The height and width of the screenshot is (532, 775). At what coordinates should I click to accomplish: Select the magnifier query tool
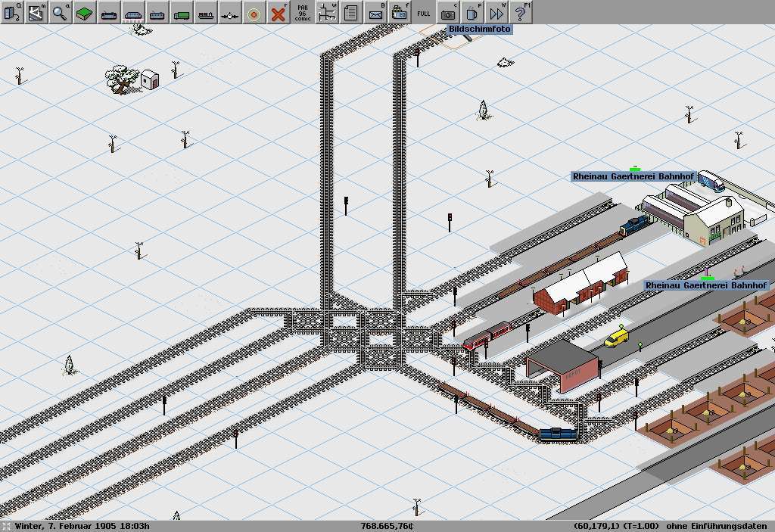61,12
